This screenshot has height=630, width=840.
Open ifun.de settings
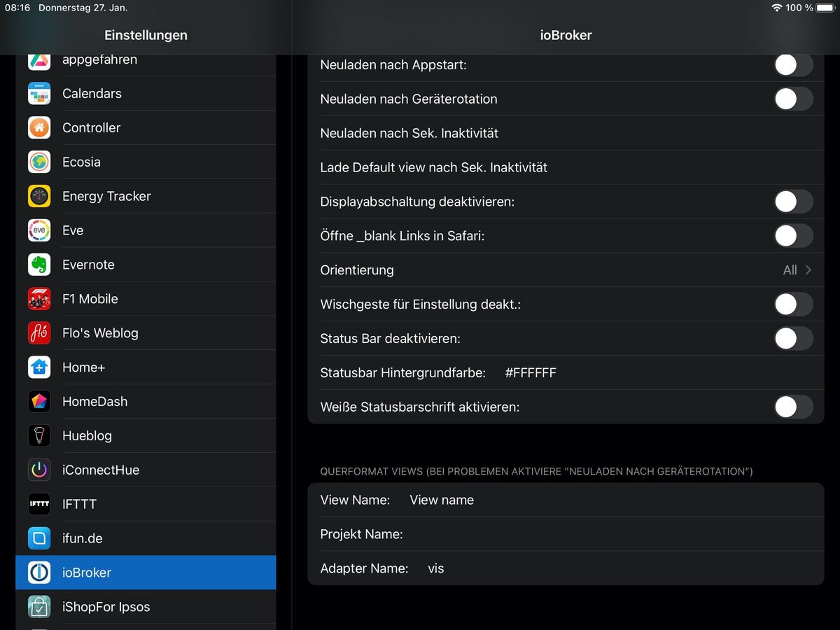point(146,538)
